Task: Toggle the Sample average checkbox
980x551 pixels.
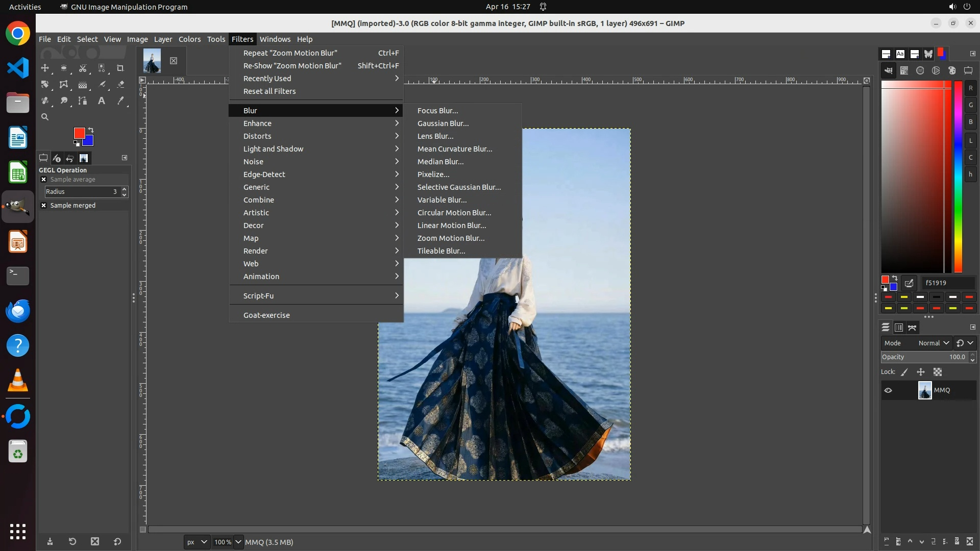Action: [x=44, y=180]
